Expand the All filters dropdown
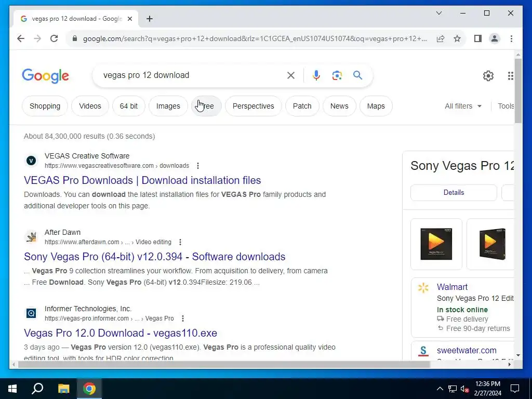 pos(463,106)
